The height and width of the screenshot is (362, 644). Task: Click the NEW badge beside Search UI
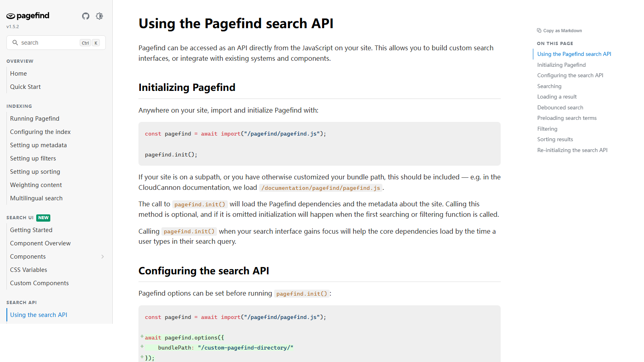point(43,218)
